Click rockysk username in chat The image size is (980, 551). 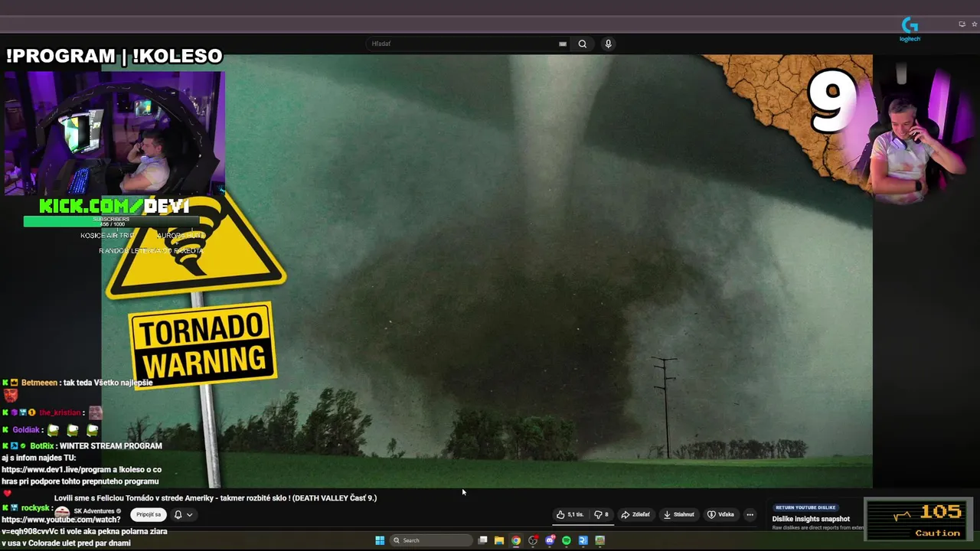(x=35, y=507)
